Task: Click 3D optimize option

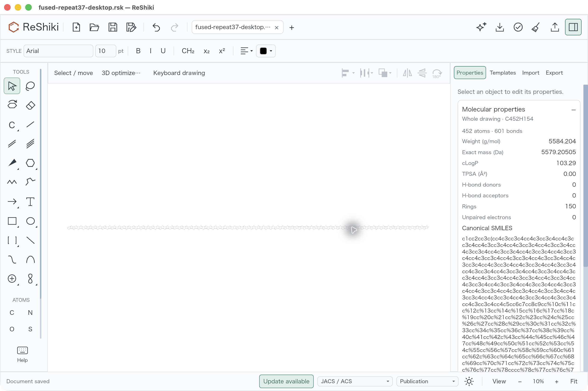Action: pos(121,73)
